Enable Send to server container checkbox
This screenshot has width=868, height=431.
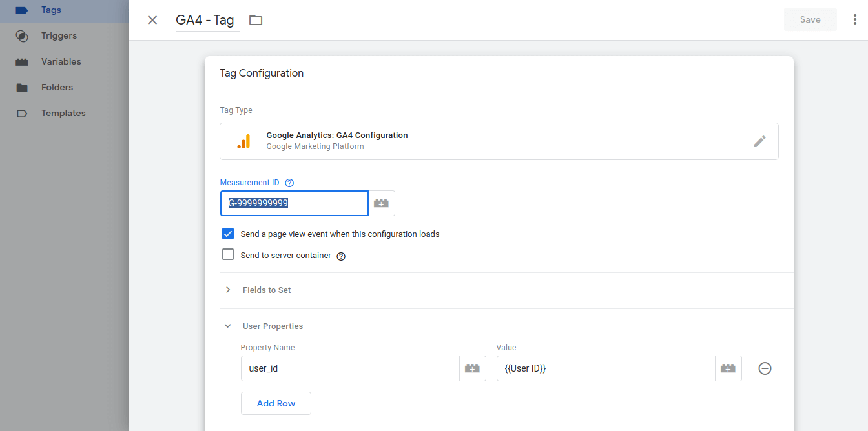(228, 255)
